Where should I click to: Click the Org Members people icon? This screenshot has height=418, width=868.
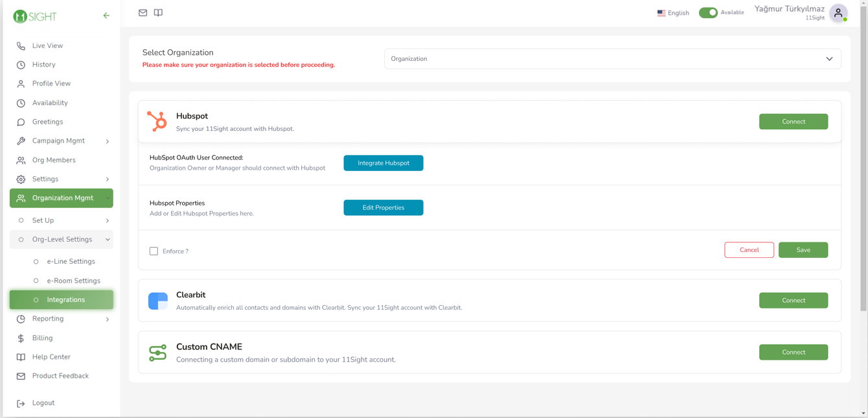pos(21,160)
